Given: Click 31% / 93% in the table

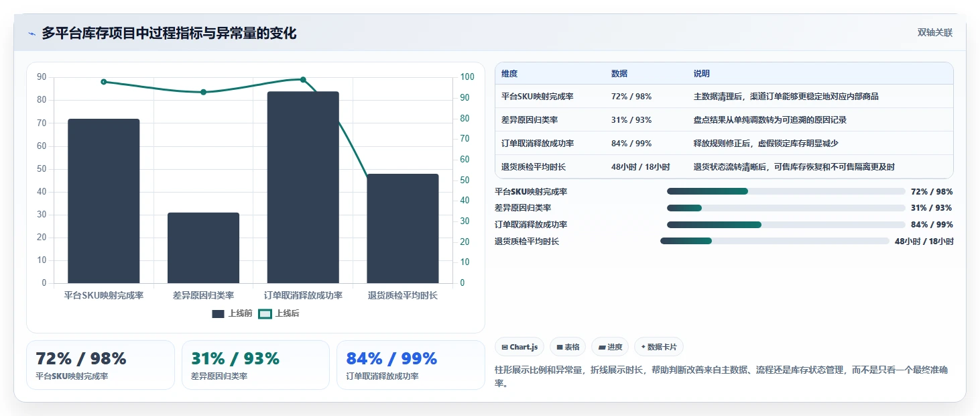Looking at the screenshot, I should click(631, 120).
